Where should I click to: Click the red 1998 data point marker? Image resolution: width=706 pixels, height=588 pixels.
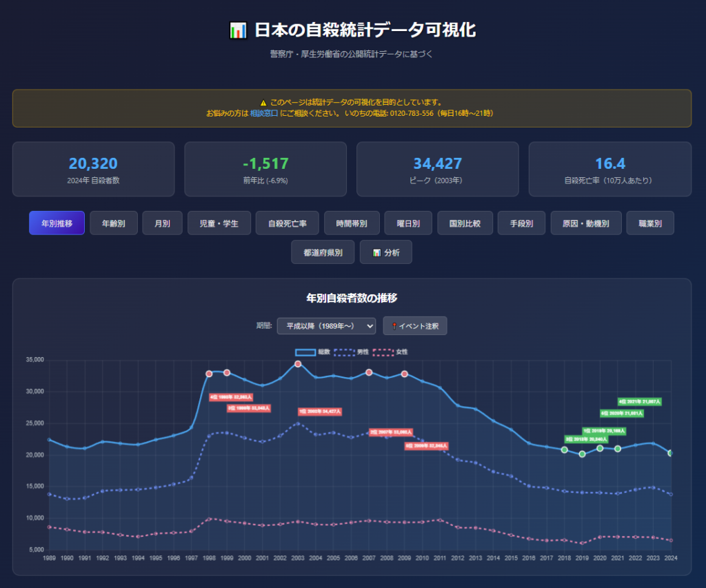pyautogui.click(x=209, y=374)
